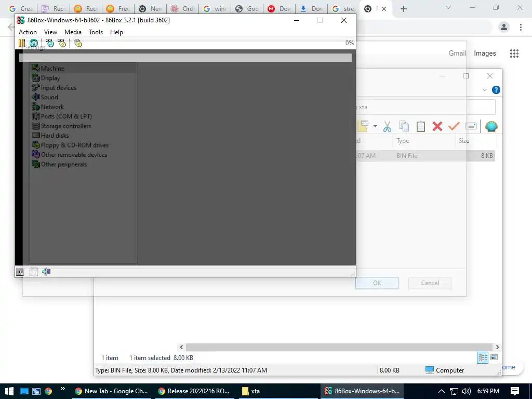
Task: Open the Media menu in 86Box
Action: pyautogui.click(x=73, y=32)
